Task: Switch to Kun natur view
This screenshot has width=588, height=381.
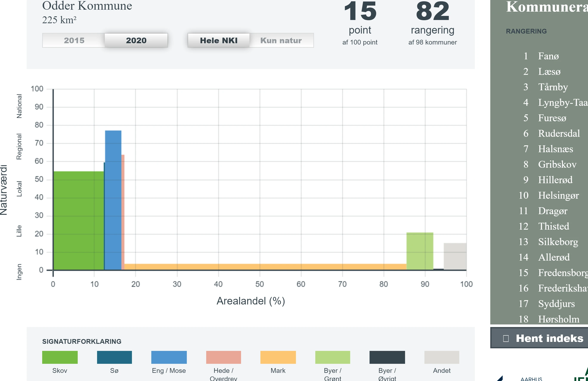Action: [281, 40]
